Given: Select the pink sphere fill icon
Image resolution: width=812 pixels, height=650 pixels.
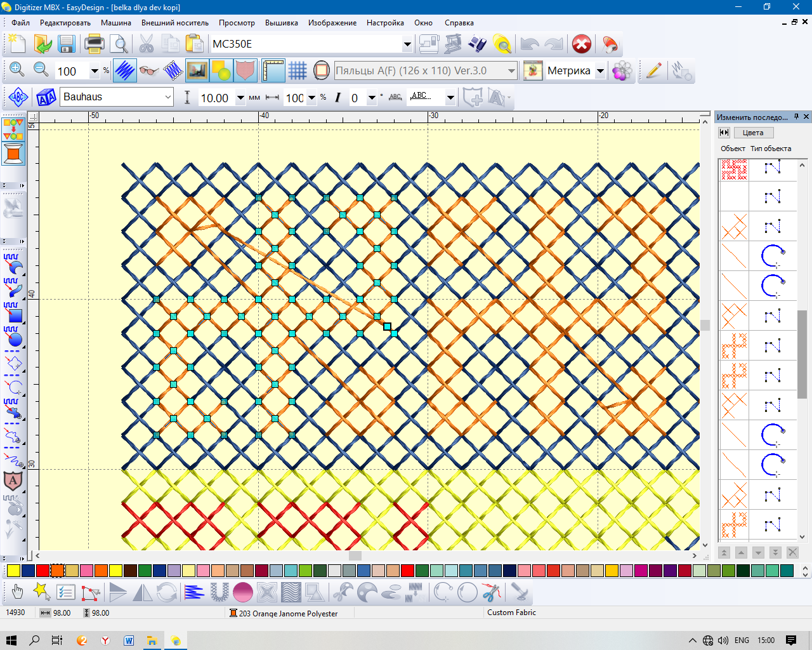Looking at the screenshot, I should coord(243,592).
